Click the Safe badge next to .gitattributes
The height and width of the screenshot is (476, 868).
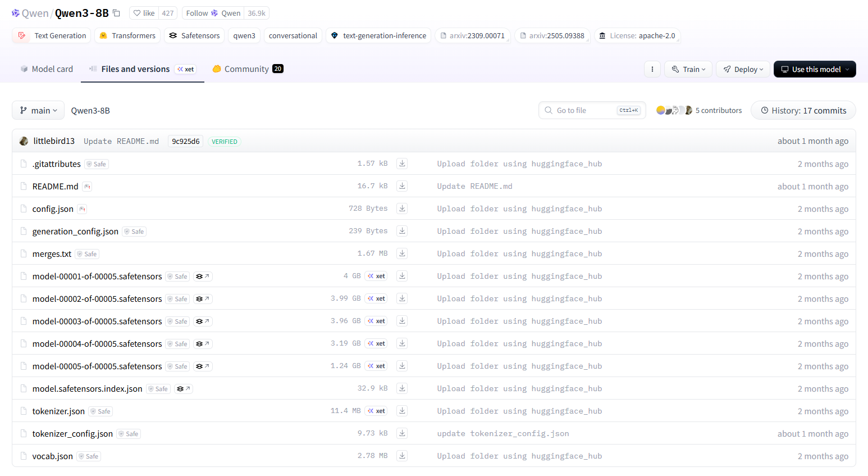point(97,164)
